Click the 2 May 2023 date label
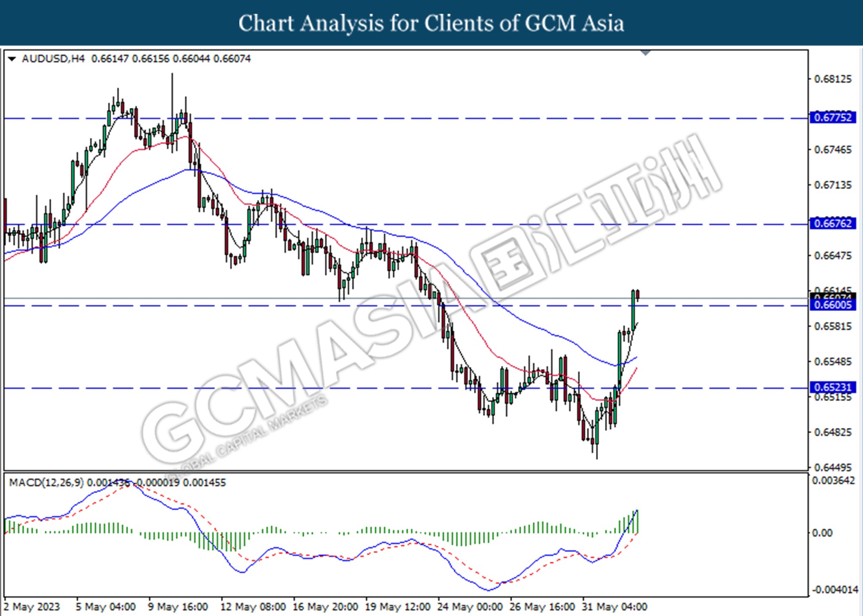863x616 pixels. [32, 607]
